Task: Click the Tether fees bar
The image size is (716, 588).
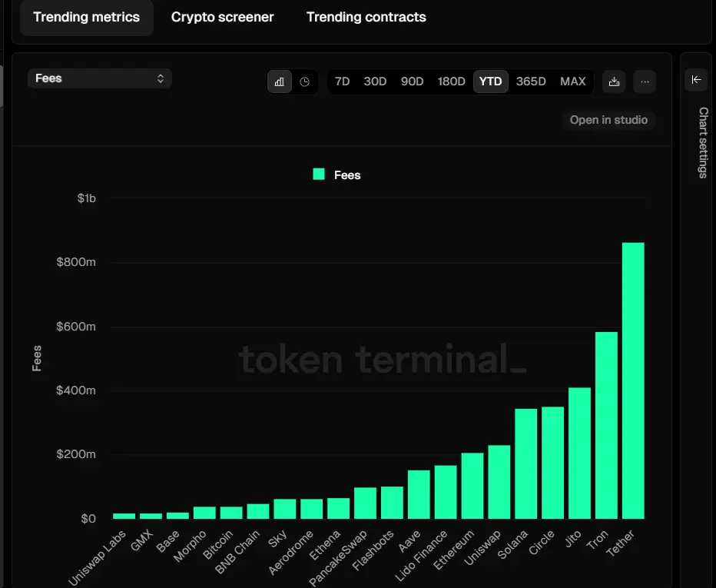Action: (633, 380)
